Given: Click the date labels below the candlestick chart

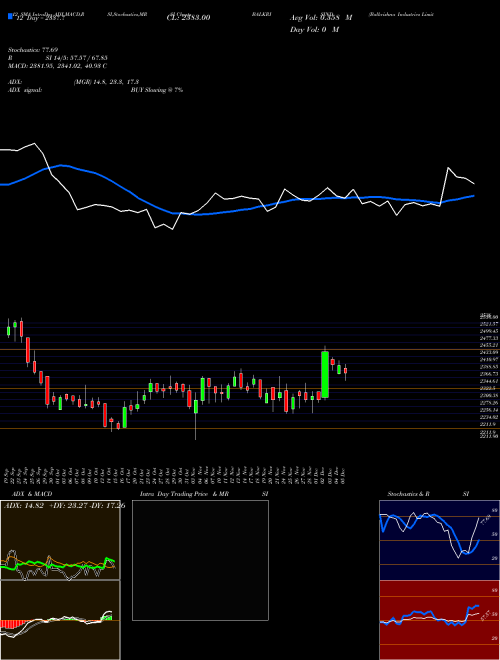Looking at the screenshot, I should 176,476.
